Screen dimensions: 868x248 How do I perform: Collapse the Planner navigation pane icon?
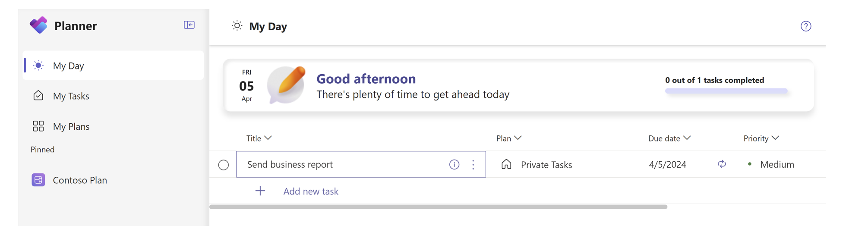coord(189,25)
